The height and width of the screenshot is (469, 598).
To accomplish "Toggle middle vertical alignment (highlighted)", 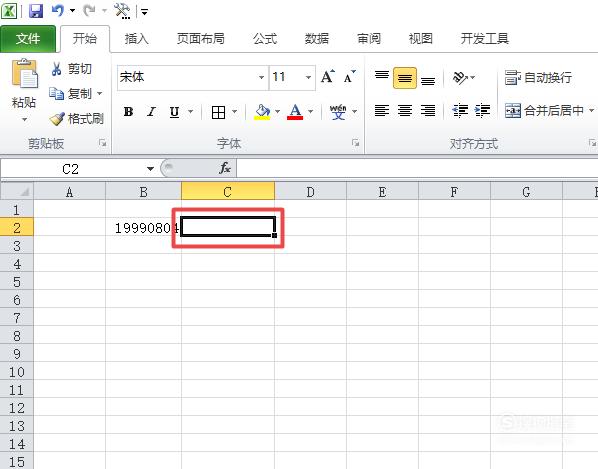I will (x=405, y=78).
